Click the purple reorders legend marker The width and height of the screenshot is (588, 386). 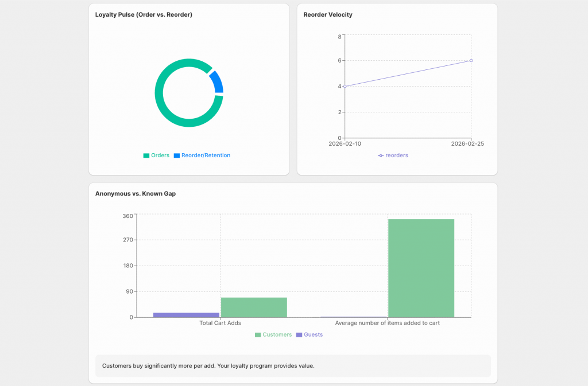pyautogui.click(x=380, y=155)
